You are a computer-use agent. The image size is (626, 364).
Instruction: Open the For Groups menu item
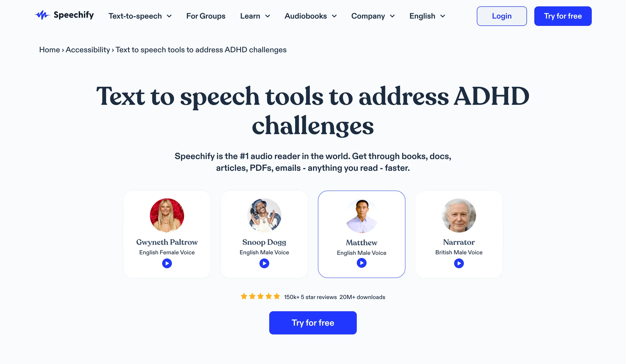[x=206, y=16]
